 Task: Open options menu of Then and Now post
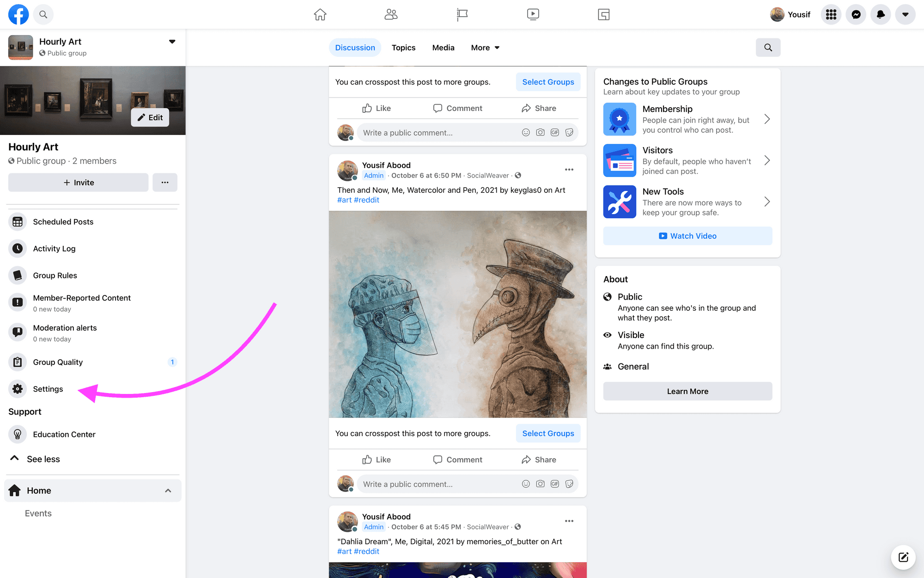569,170
